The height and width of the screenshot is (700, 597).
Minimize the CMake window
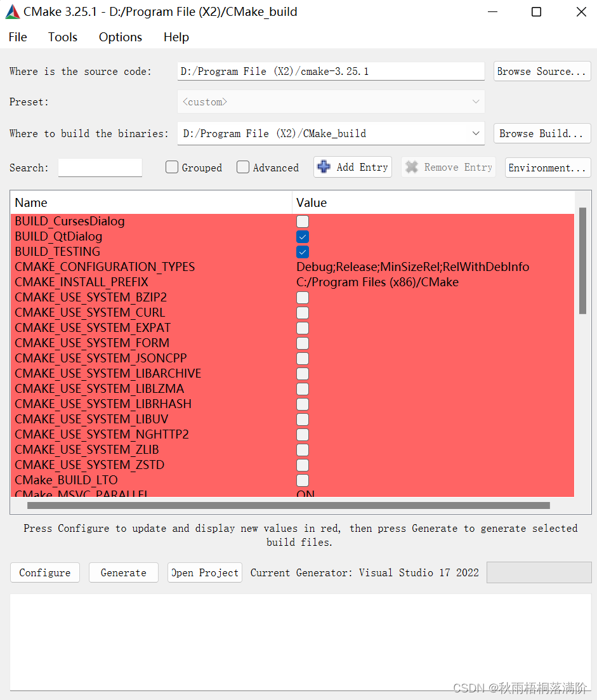pyautogui.click(x=492, y=11)
